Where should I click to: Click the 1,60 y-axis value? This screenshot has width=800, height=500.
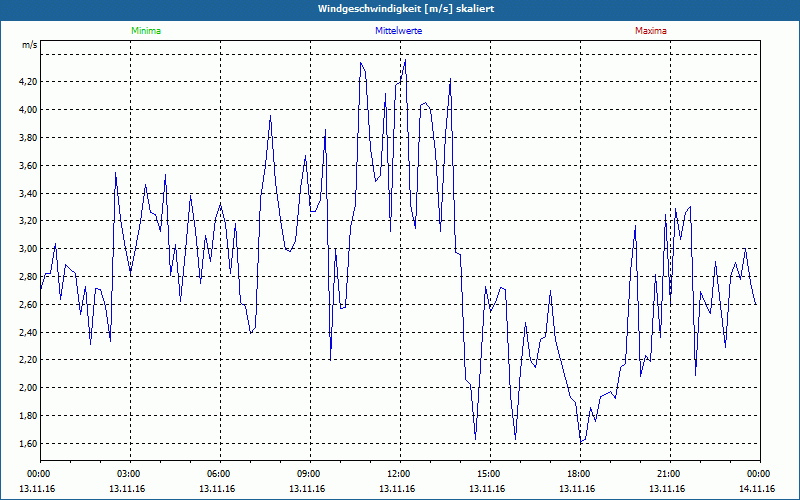pos(30,444)
